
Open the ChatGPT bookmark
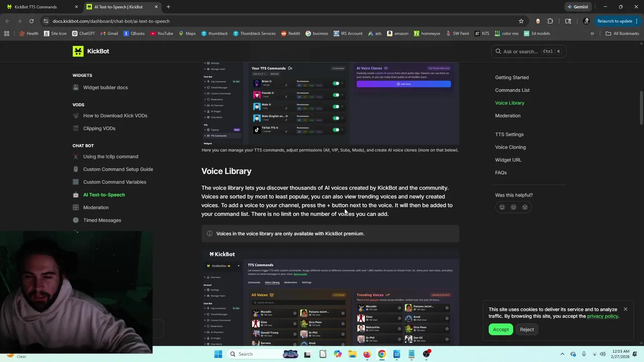tap(84, 34)
